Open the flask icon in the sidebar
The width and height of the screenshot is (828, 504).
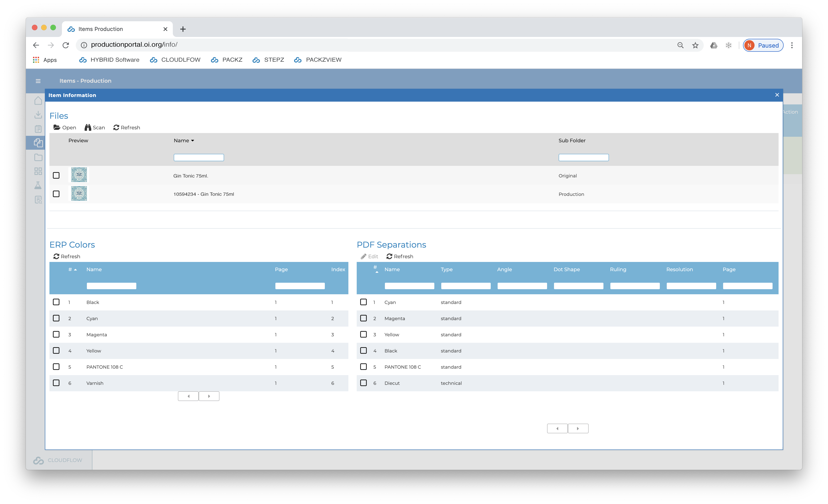pos(38,185)
